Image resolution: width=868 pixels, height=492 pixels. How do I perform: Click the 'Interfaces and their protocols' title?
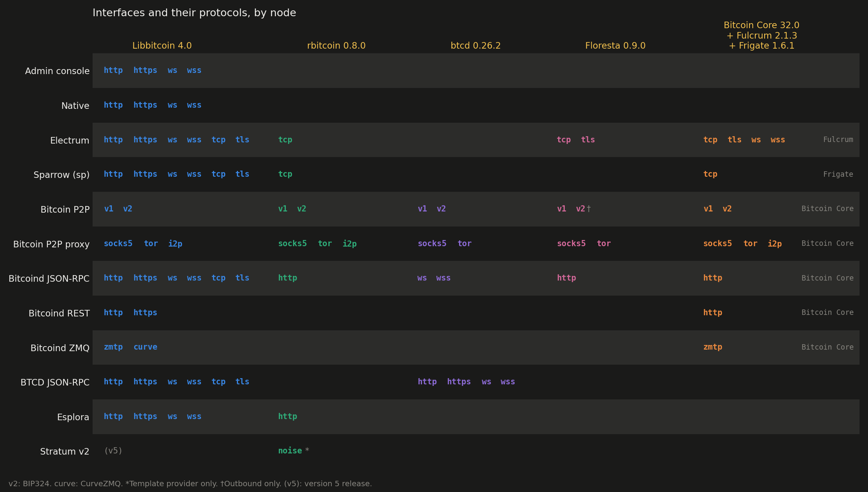click(x=194, y=13)
